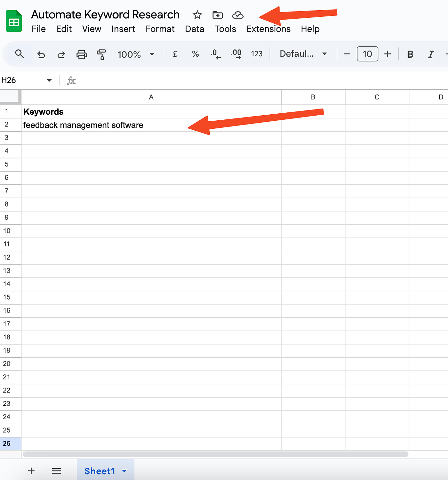Toggle italic formatting
Viewport: 448px width, 480px height.
(x=431, y=54)
